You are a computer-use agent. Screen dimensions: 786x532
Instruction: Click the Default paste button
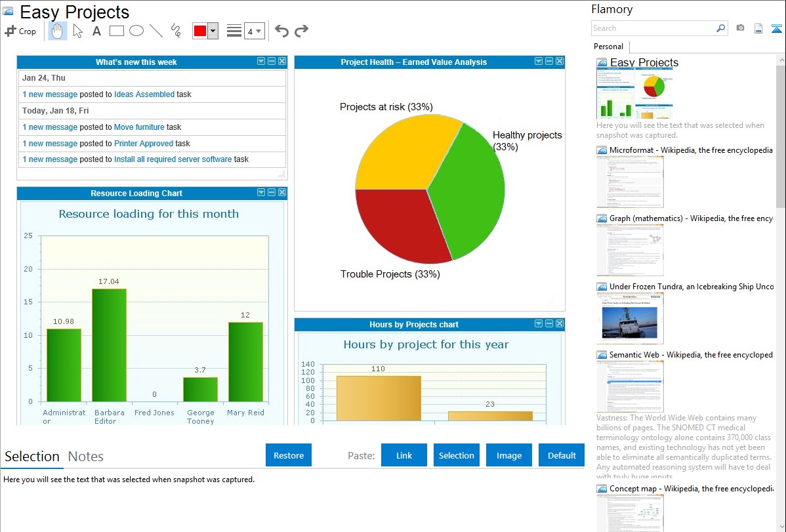tap(562, 455)
